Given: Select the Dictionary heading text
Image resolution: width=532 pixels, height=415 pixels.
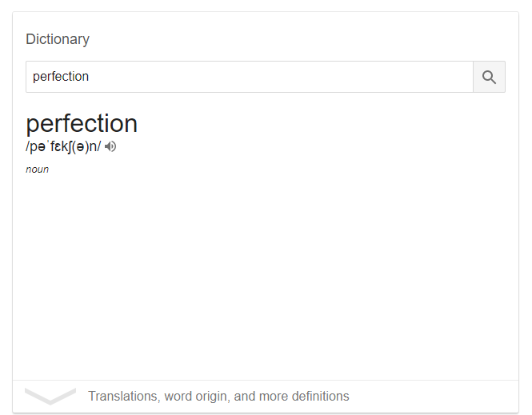Looking at the screenshot, I should pyautogui.click(x=58, y=39).
